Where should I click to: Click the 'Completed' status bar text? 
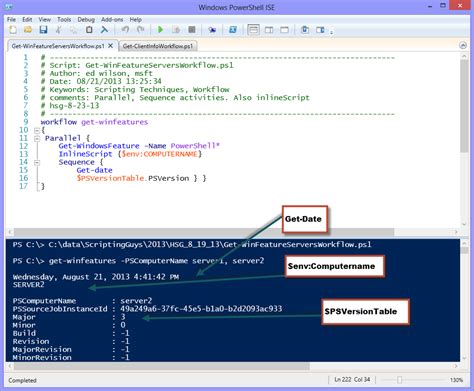pos(22,380)
